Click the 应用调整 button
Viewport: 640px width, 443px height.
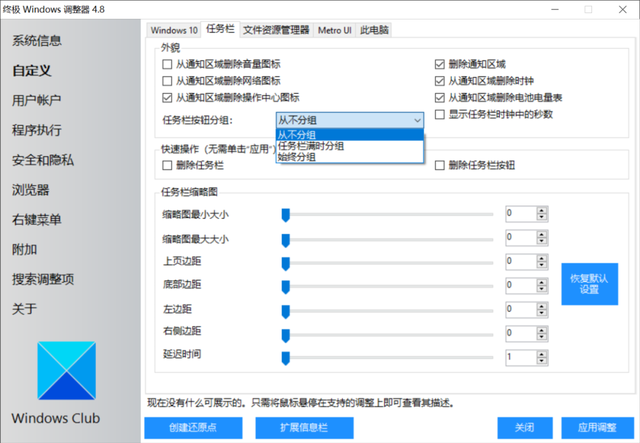[x=597, y=427]
